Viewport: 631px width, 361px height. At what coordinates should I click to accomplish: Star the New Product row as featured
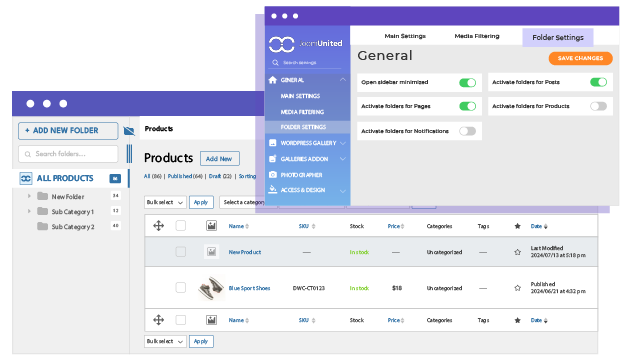click(518, 252)
